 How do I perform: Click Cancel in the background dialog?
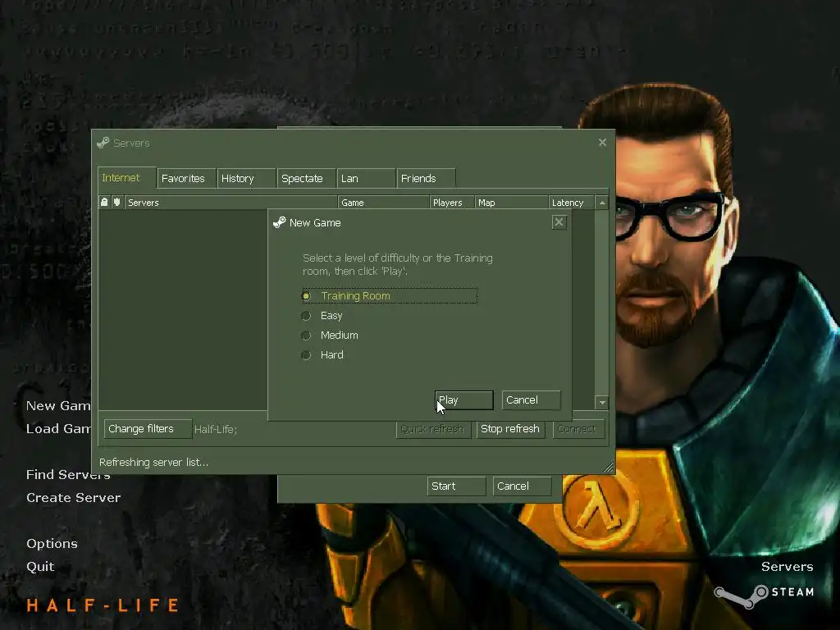[522, 486]
